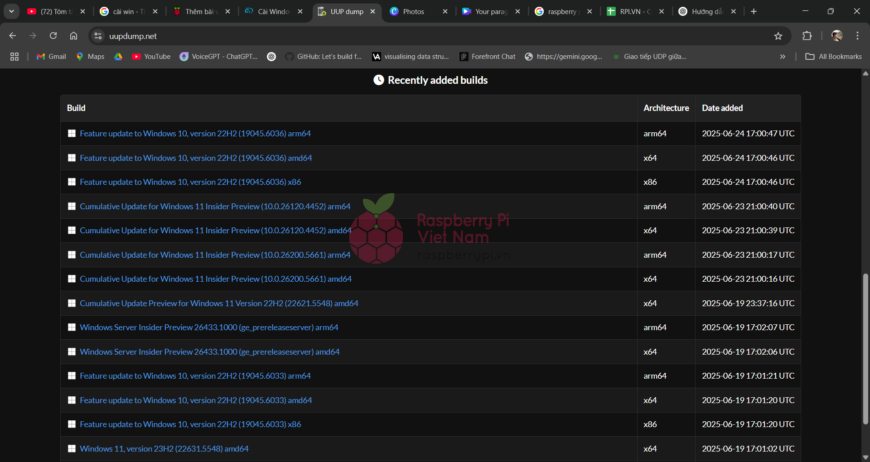Open the Google Drive bookmark icon
Viewport: 870px width, 462px height.
point(118,57)
